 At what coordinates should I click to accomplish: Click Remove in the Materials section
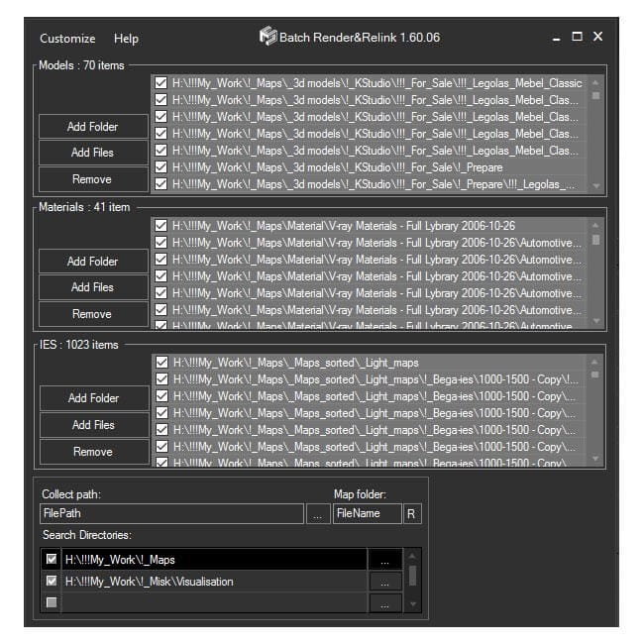[x=92, y=314]
